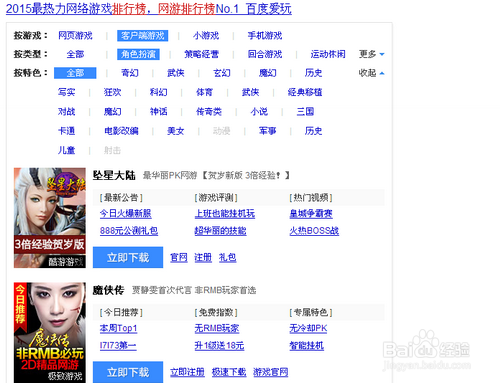
Task: Filter by the 经典移植 feature
Action: (305, 92)
